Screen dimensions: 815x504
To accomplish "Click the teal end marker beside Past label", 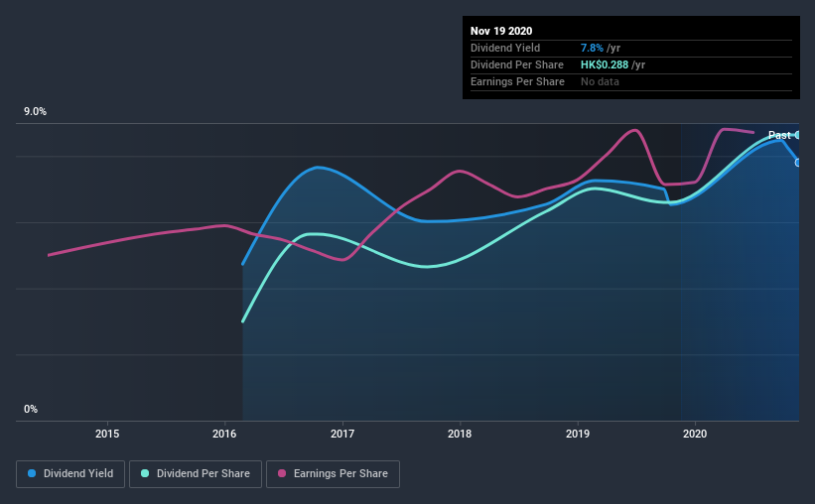I will [797, 135].
